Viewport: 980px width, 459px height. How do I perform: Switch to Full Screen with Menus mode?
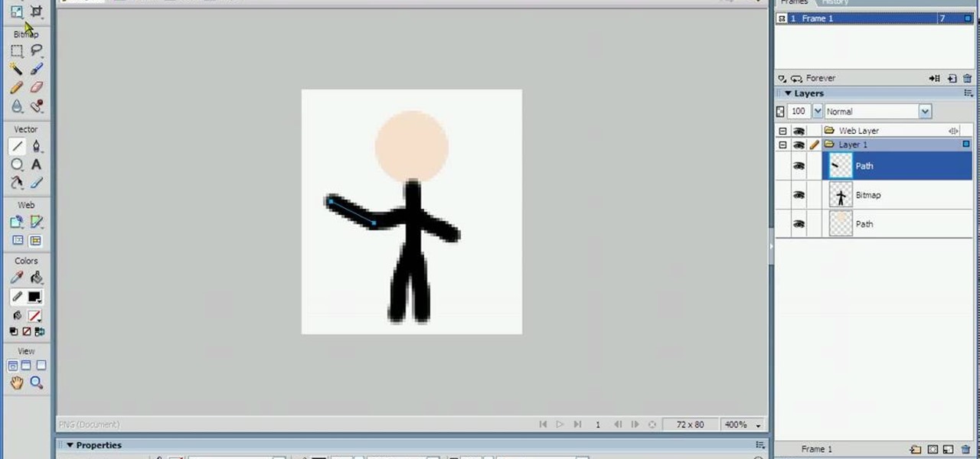pos(27,366)
